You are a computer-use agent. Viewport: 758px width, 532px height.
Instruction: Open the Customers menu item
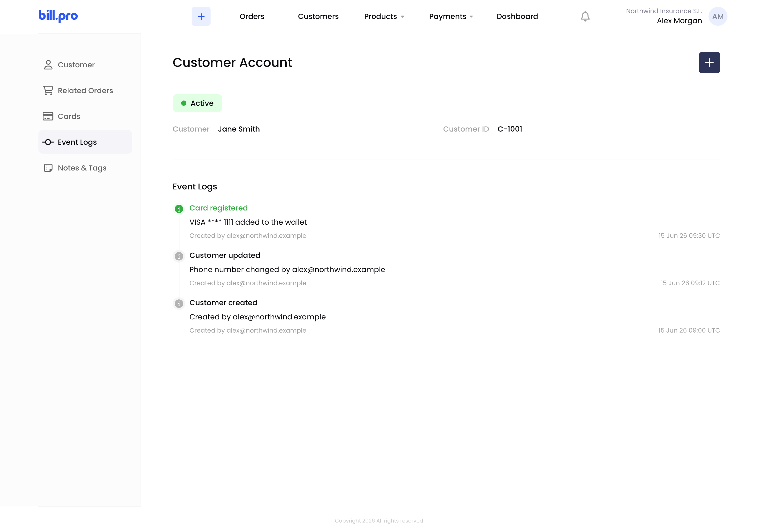[318, 17]
